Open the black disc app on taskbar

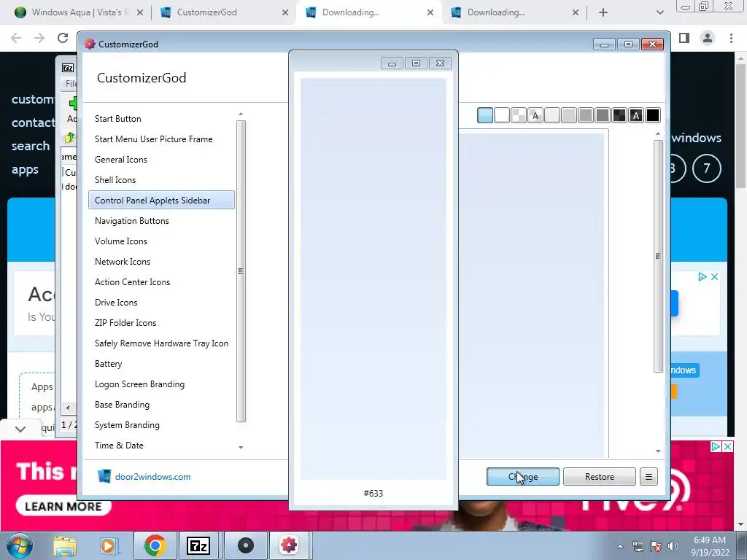point(245,545)
